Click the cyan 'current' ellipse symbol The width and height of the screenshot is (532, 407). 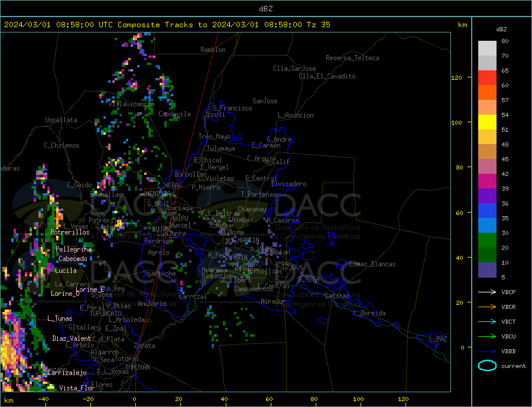click(x=488, y=366)
